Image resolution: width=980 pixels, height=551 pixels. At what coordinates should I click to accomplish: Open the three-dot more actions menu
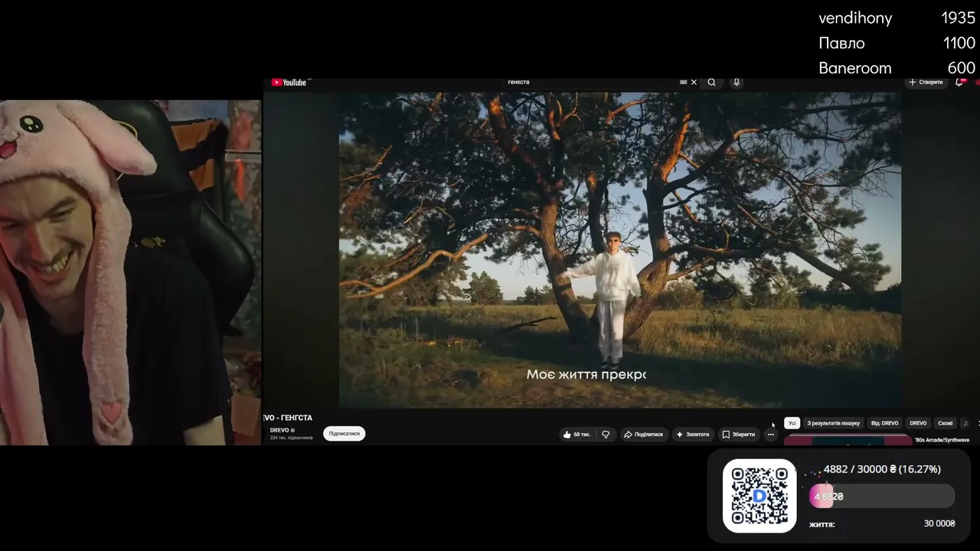(771, 435)
